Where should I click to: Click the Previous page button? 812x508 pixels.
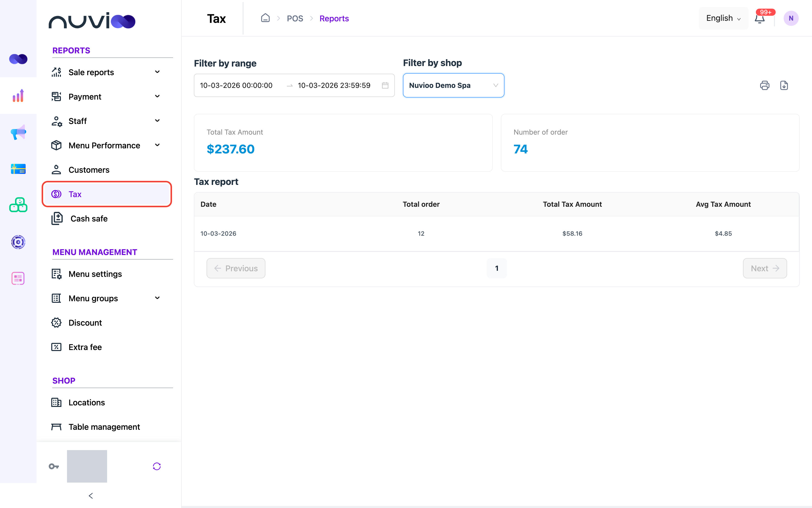click(236, 268)
